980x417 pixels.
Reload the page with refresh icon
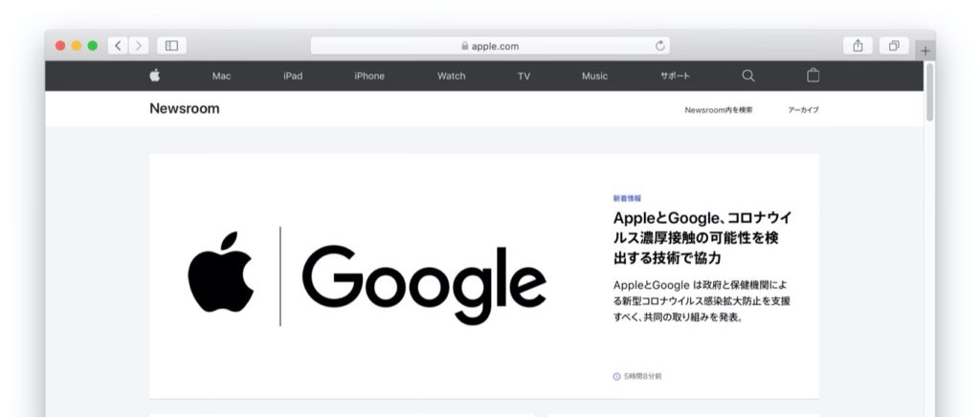[659, 46]
